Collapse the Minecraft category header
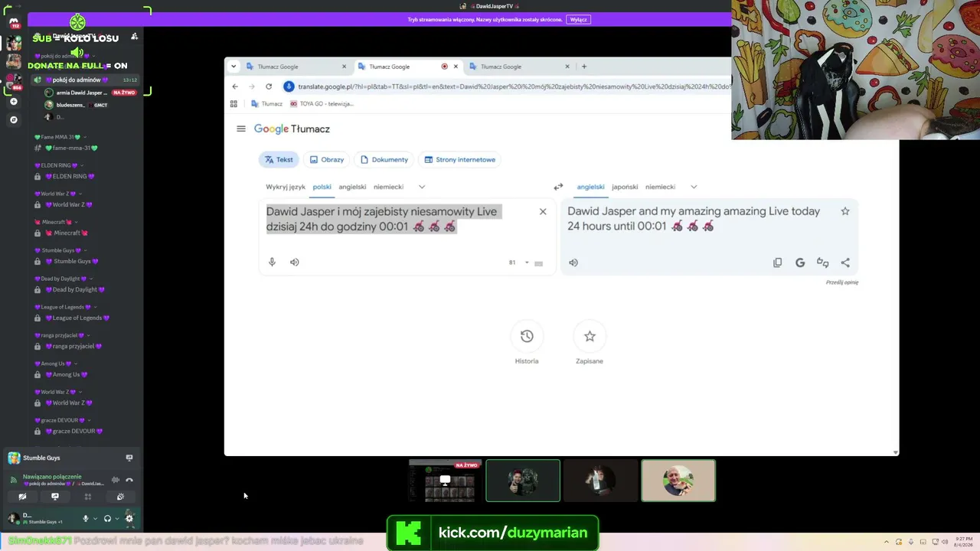The width and height of the screenshot is (980, 551). (56, 222)
